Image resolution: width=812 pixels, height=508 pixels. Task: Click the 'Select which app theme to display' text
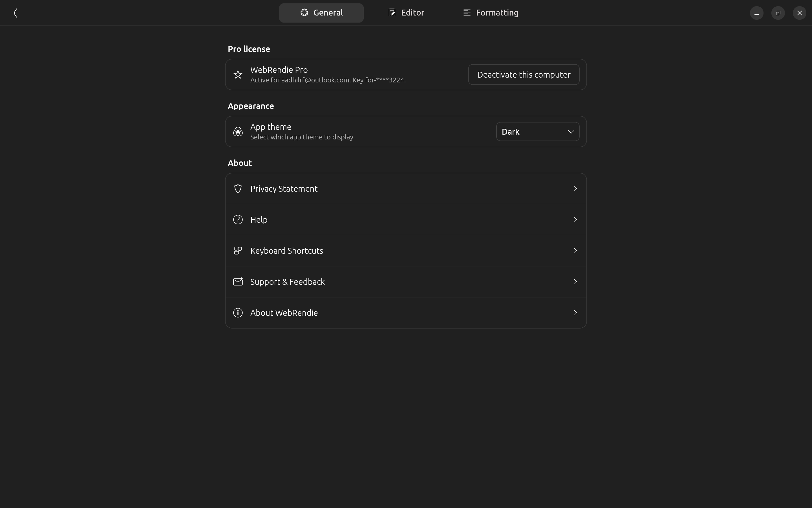[x=302, y=137]
